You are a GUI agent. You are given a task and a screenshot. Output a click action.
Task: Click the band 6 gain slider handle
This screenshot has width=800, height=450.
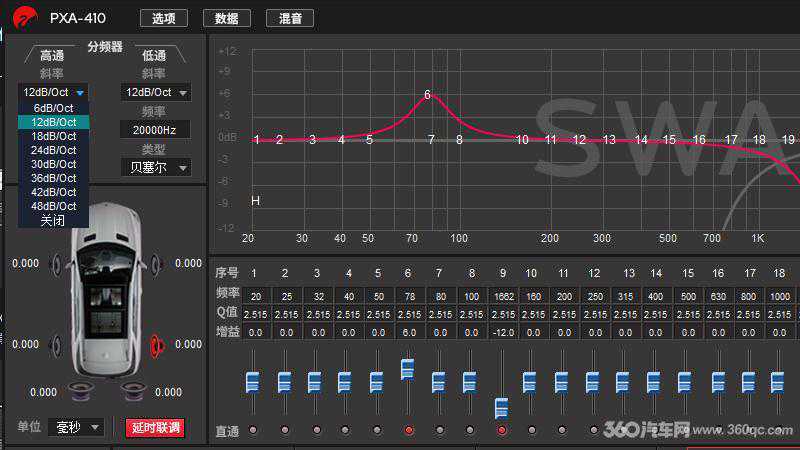pyautogui.click(x=408, y=369)
